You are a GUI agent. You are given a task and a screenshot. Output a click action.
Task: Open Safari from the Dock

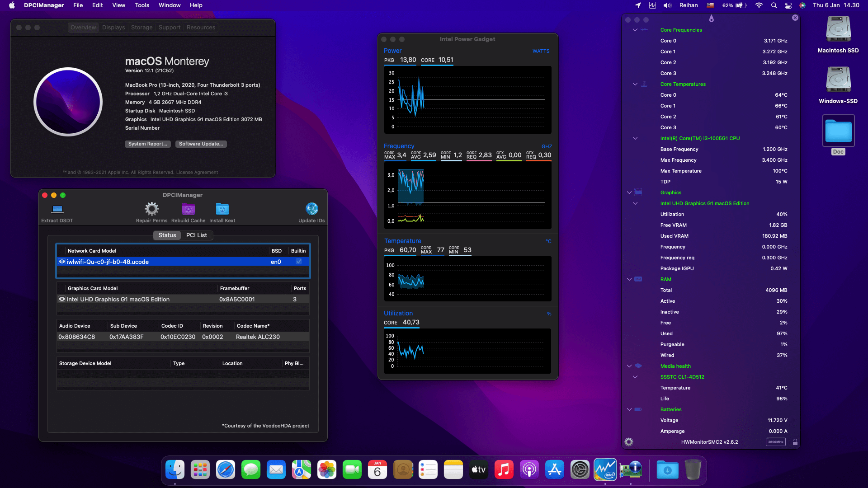click(226, 470)
